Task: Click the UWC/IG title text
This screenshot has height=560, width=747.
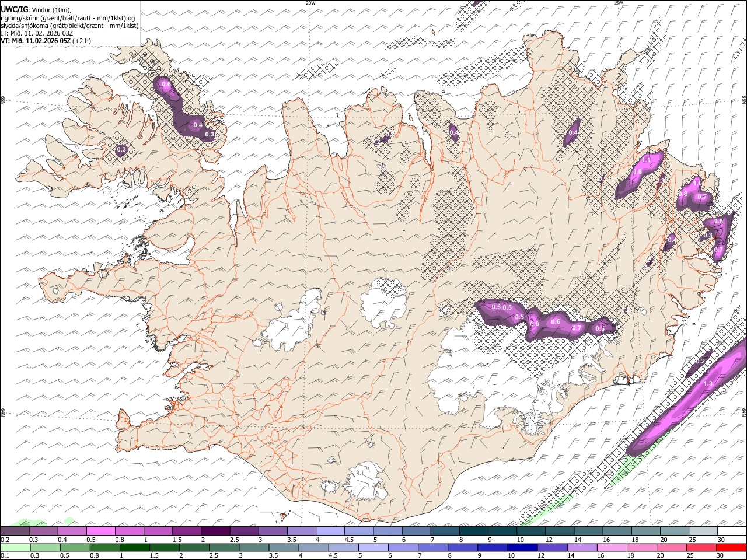Action: pyautogui.click(x=15, y=9)
